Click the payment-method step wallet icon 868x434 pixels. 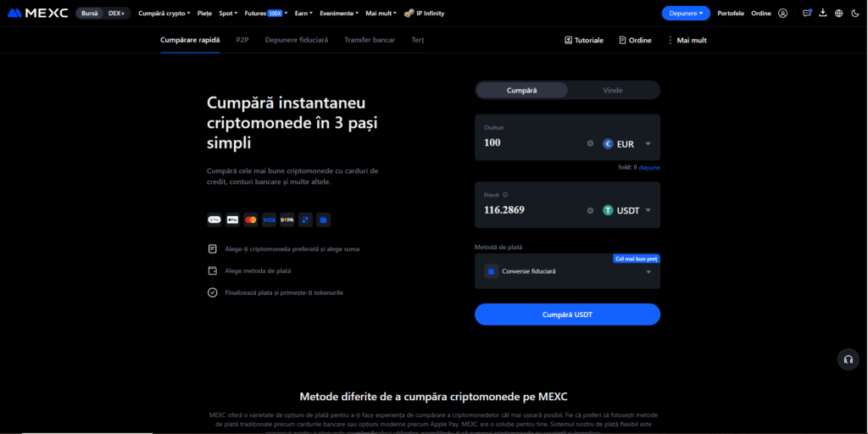(212, 270)
